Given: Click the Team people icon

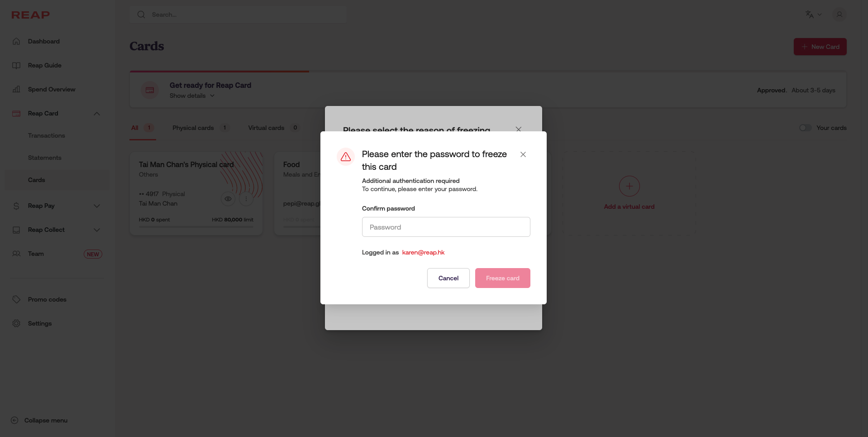Looking at the screenshot, I should (x=16, y=254).
